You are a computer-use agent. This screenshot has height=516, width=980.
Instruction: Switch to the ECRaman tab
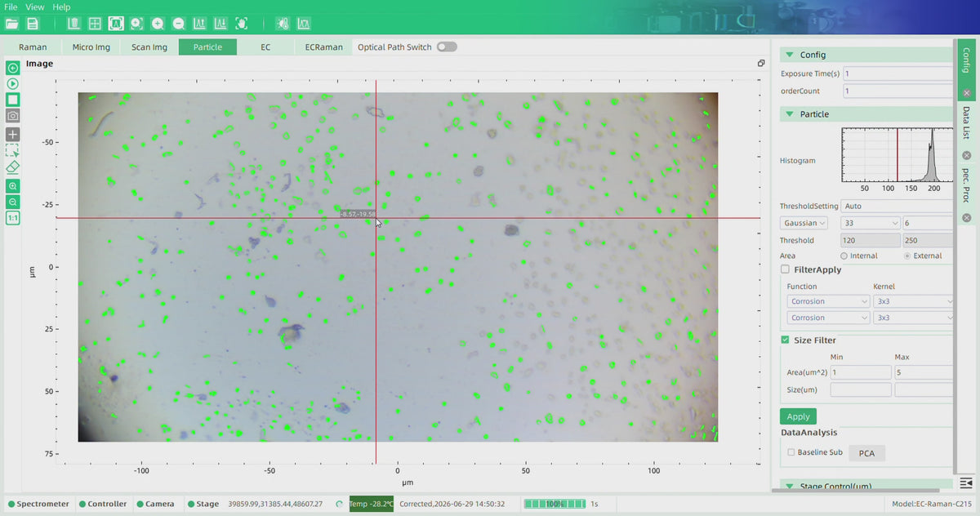(323, 47)
